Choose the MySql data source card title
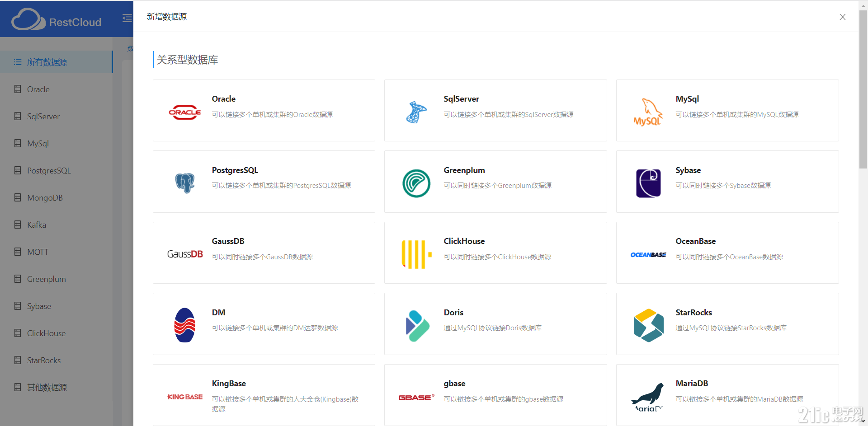The image size is (868, 426). click(687, 99)
